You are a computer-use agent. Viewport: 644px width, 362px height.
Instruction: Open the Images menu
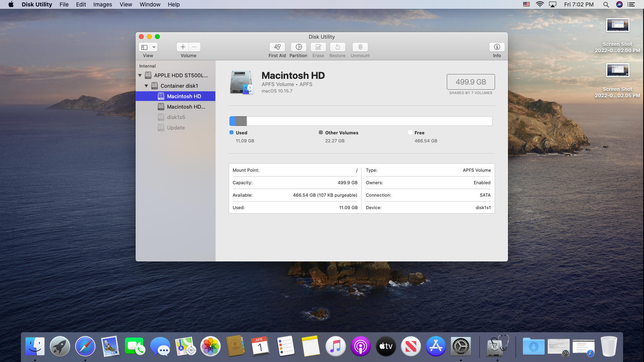[103, 4]
